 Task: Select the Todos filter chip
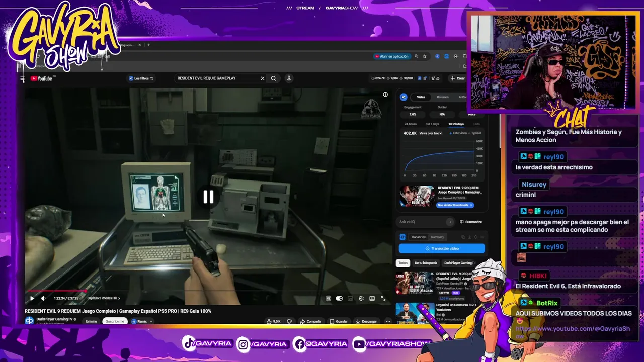403,263
